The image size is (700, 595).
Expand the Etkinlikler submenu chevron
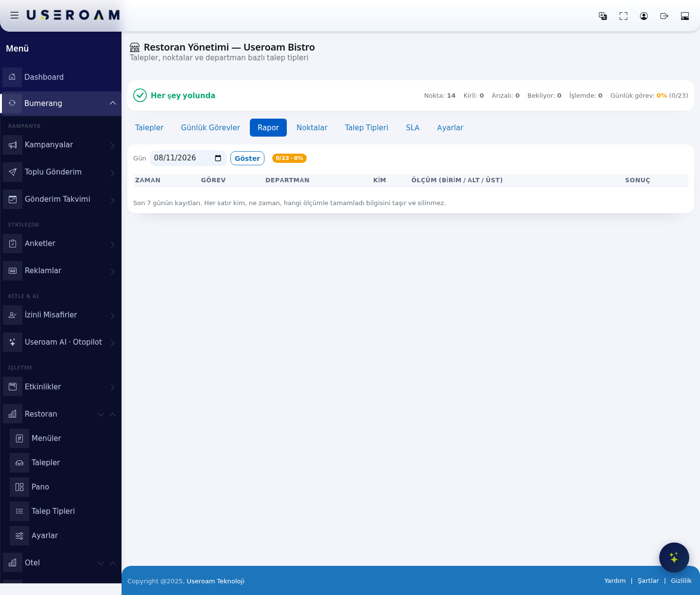(113, 387)
